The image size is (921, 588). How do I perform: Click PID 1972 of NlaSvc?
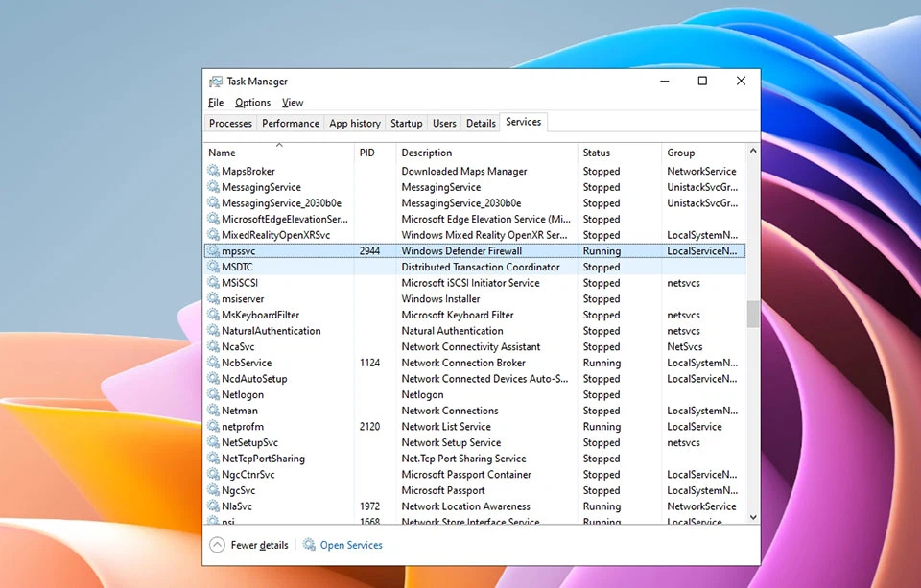pyautogui.click(x=369, y=506)
